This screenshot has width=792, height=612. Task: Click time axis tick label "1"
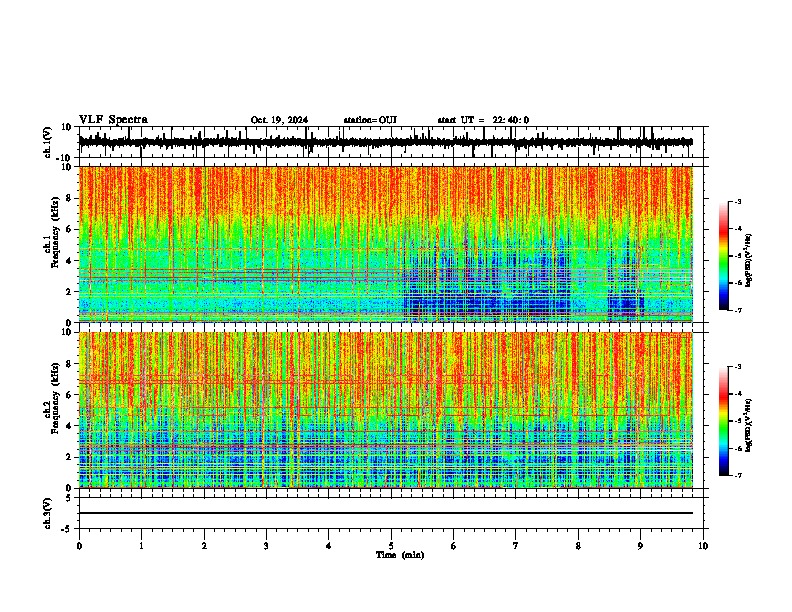pos(141,546)
